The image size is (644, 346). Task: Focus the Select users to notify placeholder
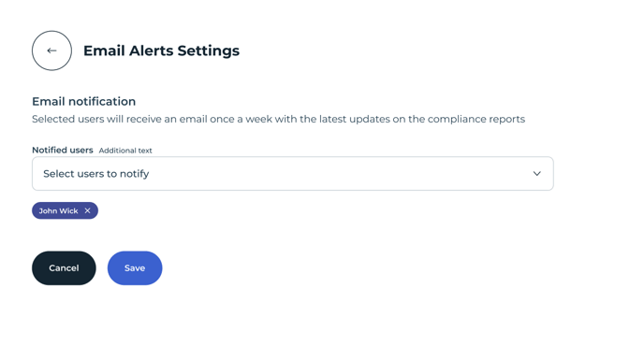click(96, 174)
